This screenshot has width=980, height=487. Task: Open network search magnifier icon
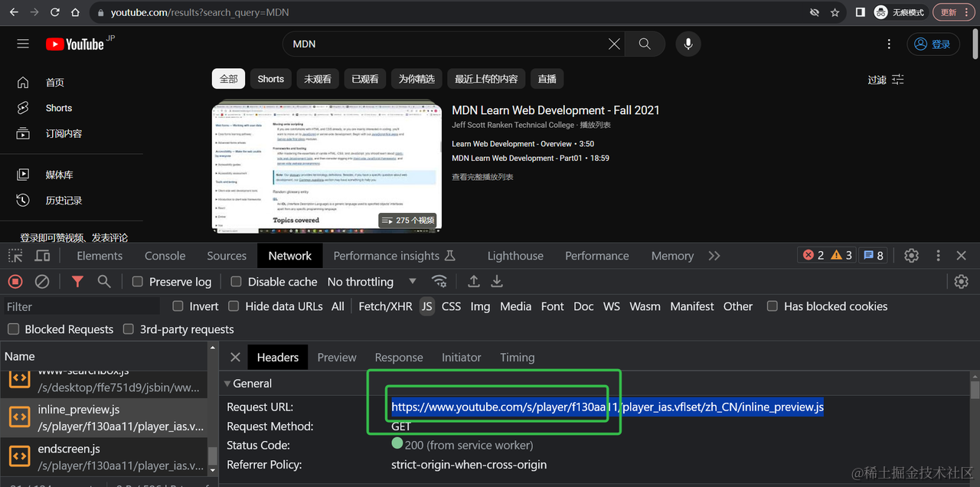104,282
